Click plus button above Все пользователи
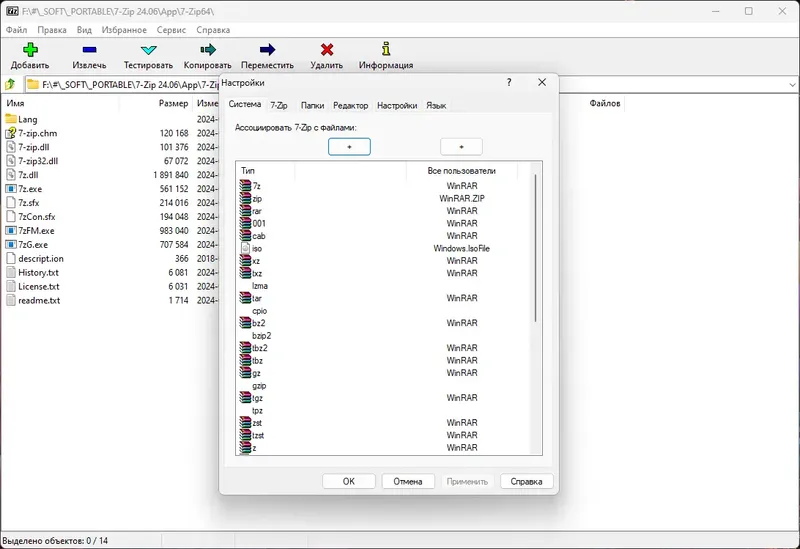 click(461, 147)
